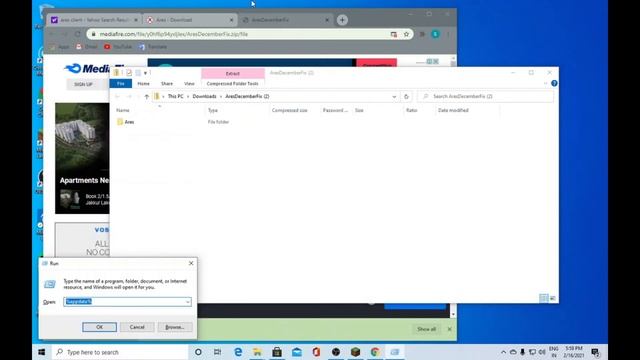640x360 pixels.
Task: Open File Explorer from the taskbar
Action: coord(257,352)
